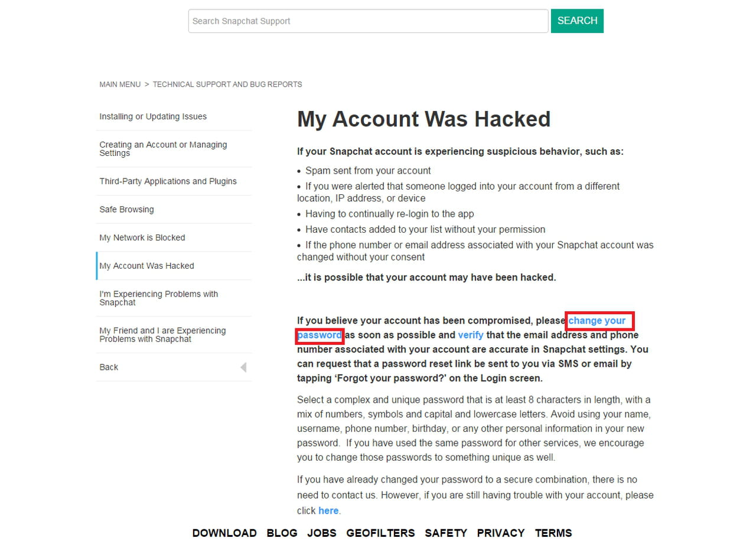
Task: Select Installing or Updating Issues
Action: click(x=153, y=116)
